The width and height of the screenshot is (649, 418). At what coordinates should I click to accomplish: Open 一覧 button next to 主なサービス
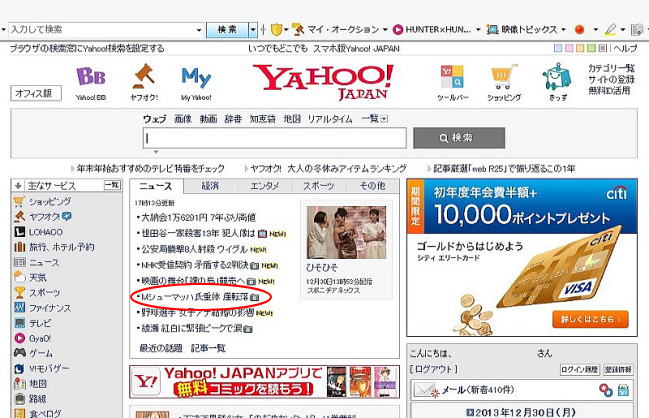point(112,185)
